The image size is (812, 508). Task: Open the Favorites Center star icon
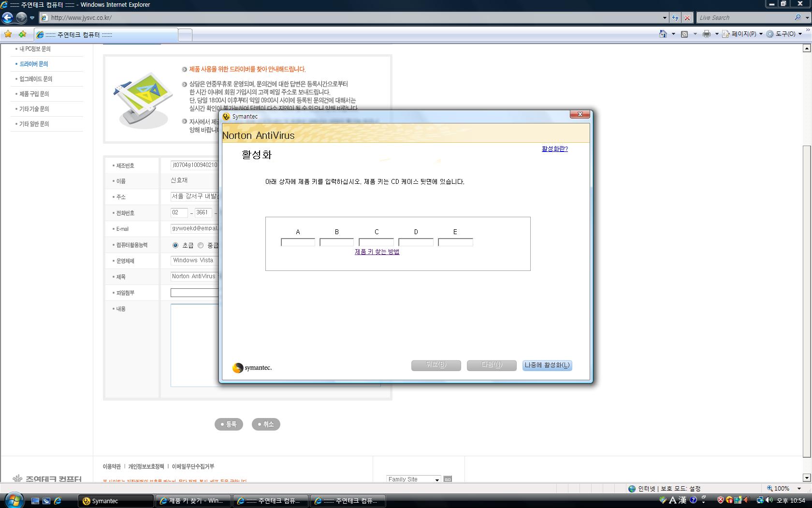8,34
